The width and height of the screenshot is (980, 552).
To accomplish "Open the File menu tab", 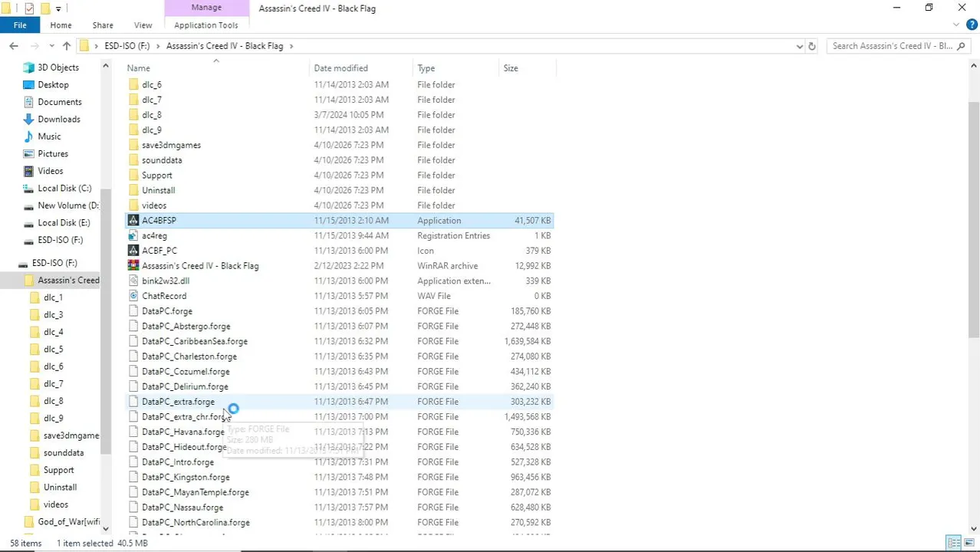I will 20,25.
